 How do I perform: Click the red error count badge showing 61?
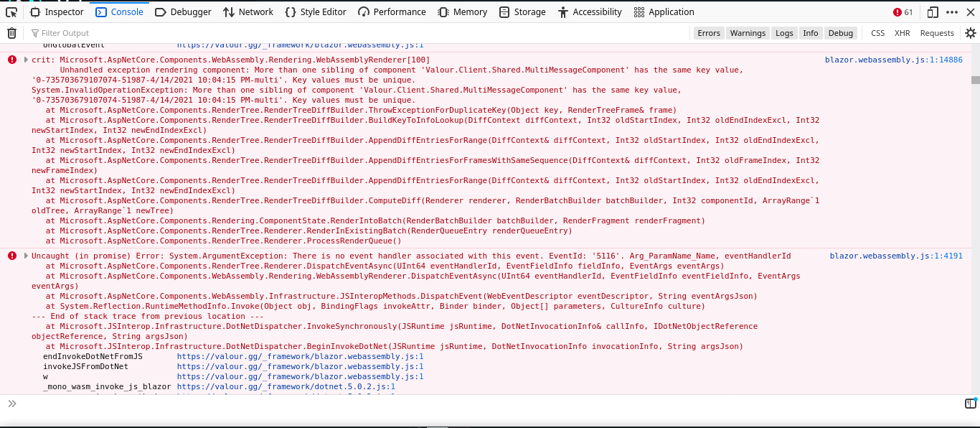903,11
